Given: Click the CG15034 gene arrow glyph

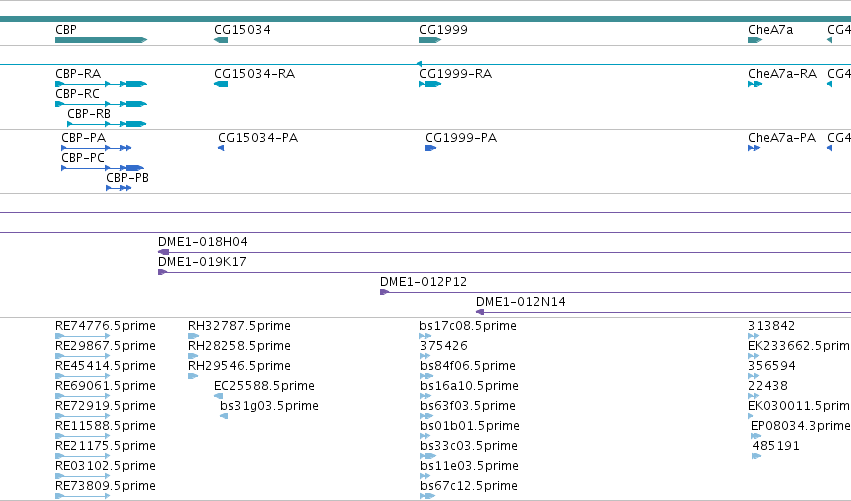Looking at the screenshot, I should point(221,40).
